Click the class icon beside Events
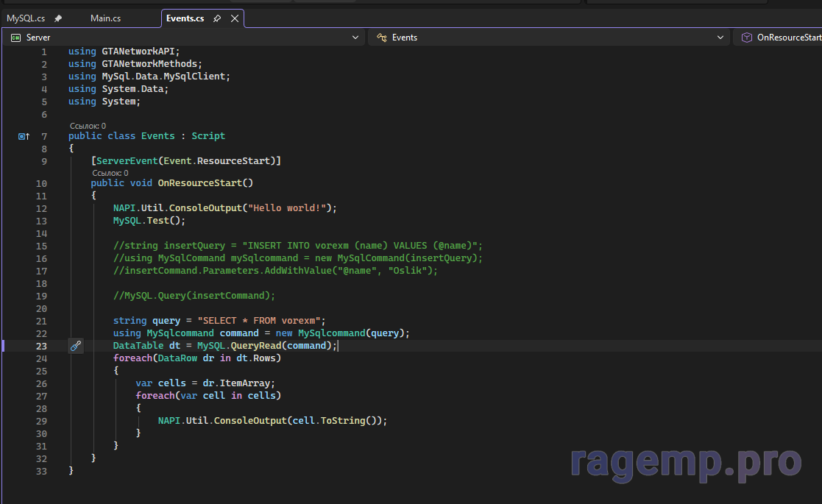Image resolution: width=822 pixels, height=504 pixels. [x=382, y=38]
